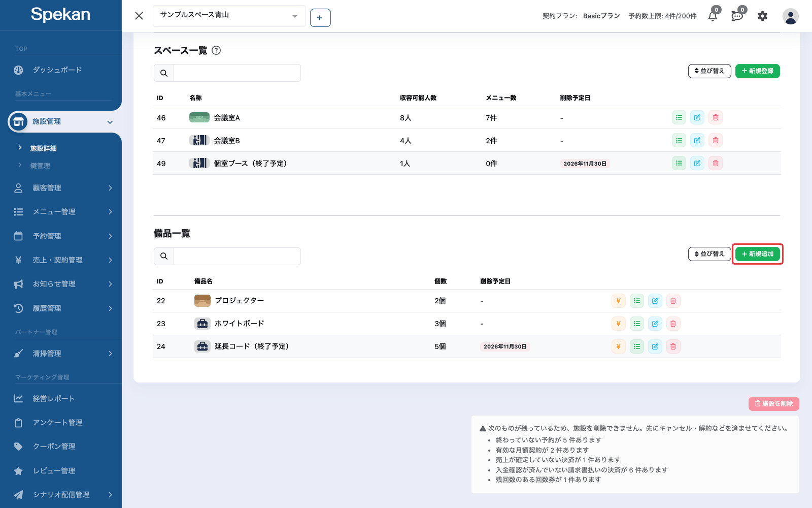This screenshot has width=812, height=508.
Task: Open the settings gear icon
Action: (762, 16)
